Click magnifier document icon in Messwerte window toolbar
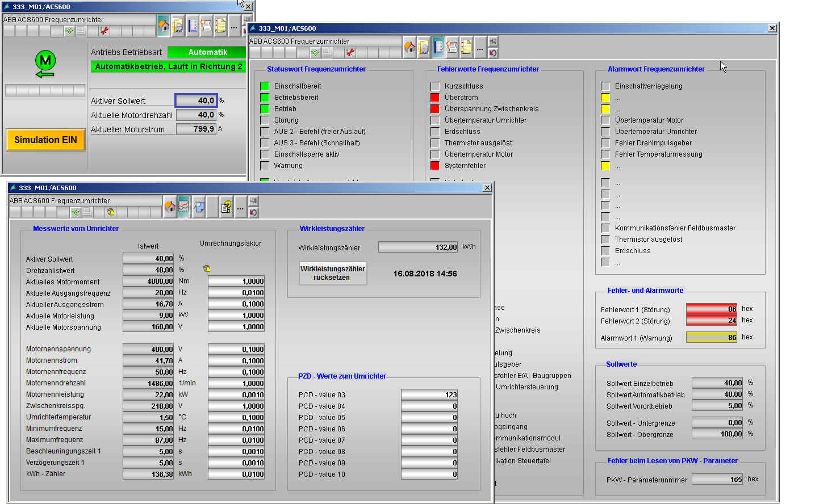 (198, 207)
